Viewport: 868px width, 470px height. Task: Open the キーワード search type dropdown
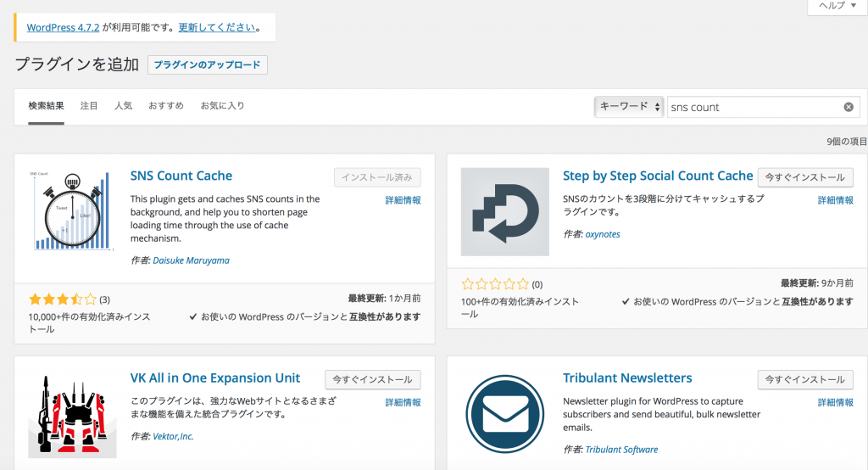(628, 107)
